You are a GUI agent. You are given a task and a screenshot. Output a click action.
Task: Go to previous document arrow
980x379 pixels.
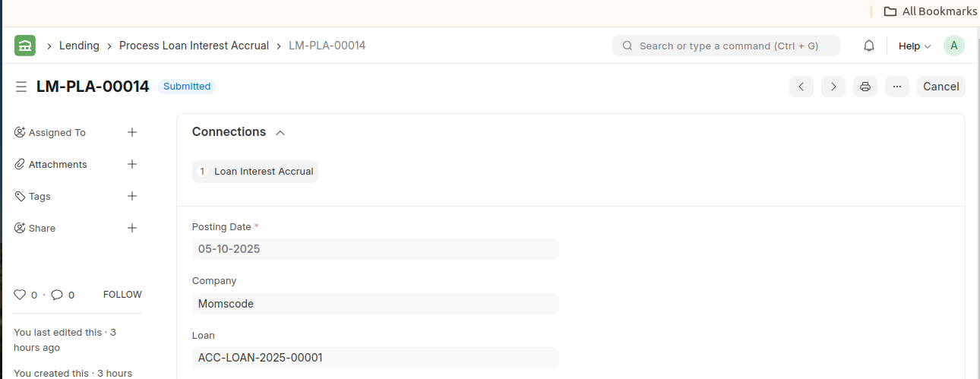(x=801, y=87)
